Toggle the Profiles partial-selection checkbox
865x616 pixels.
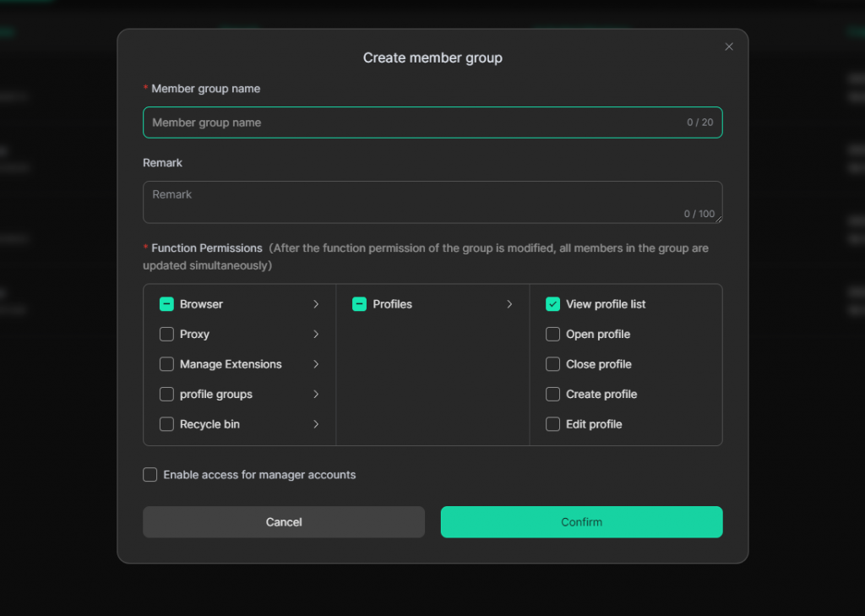[360, 304]
